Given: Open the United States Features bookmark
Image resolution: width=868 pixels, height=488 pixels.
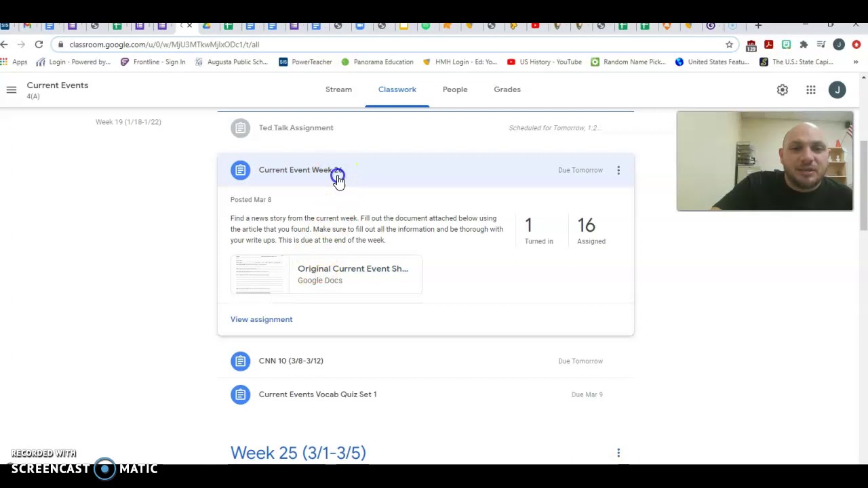Looking at the screenshot, I should point(712,62).
